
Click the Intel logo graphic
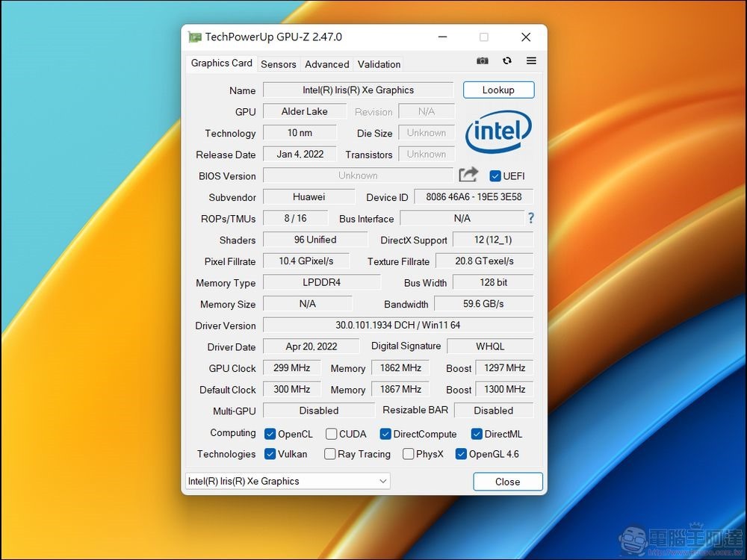click(x=498, y=131)
